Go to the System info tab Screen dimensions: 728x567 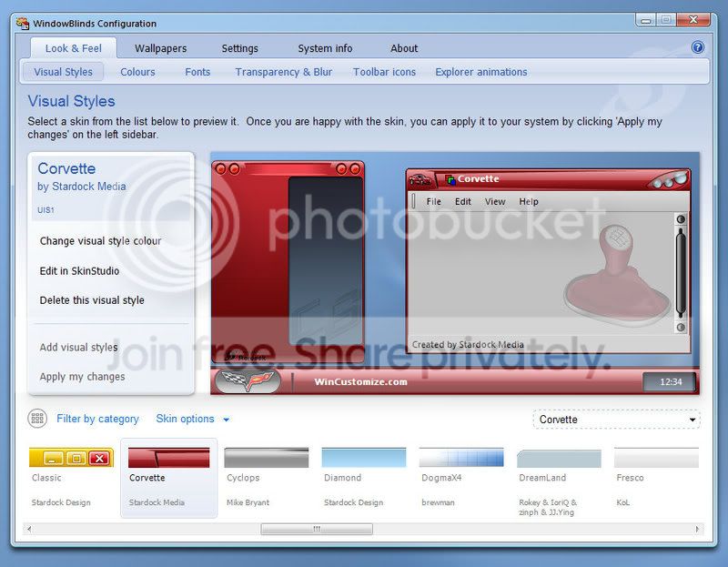[325, 48]
